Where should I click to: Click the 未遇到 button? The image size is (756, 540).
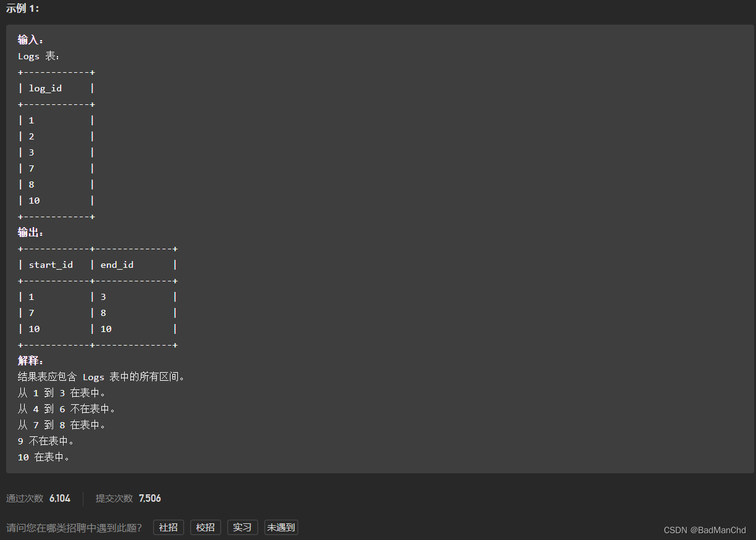pyautogui.click(x=281, y=527)
